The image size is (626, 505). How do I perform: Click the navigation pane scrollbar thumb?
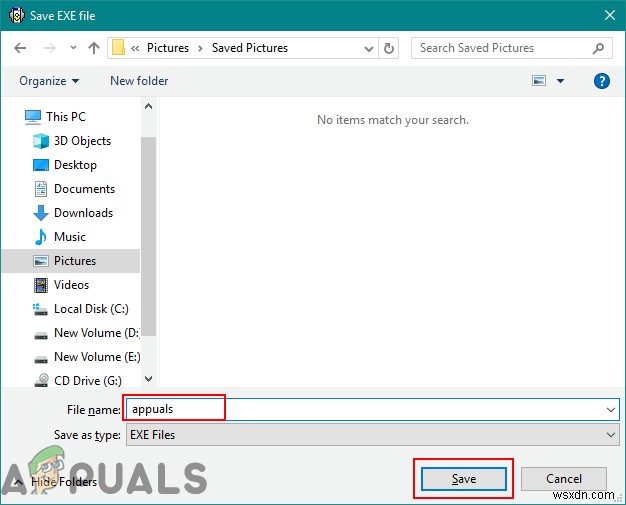pyautogui.click(x=149, y=236)
